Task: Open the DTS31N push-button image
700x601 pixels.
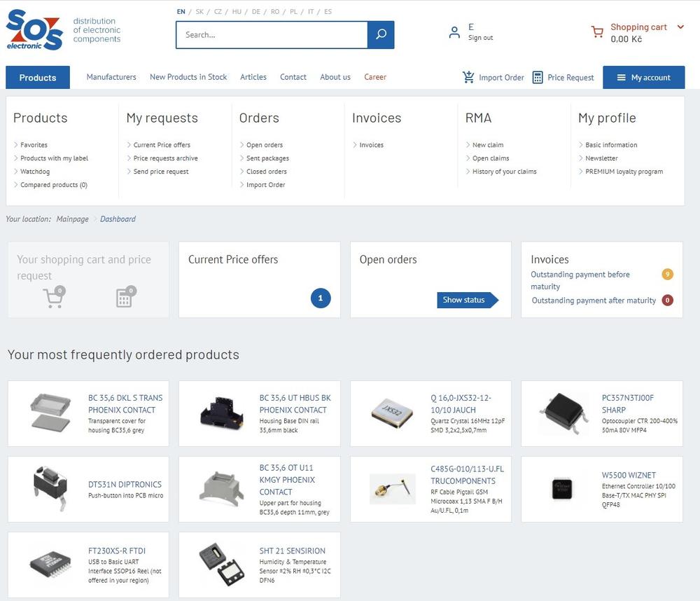Action: (x=50, y=488)
